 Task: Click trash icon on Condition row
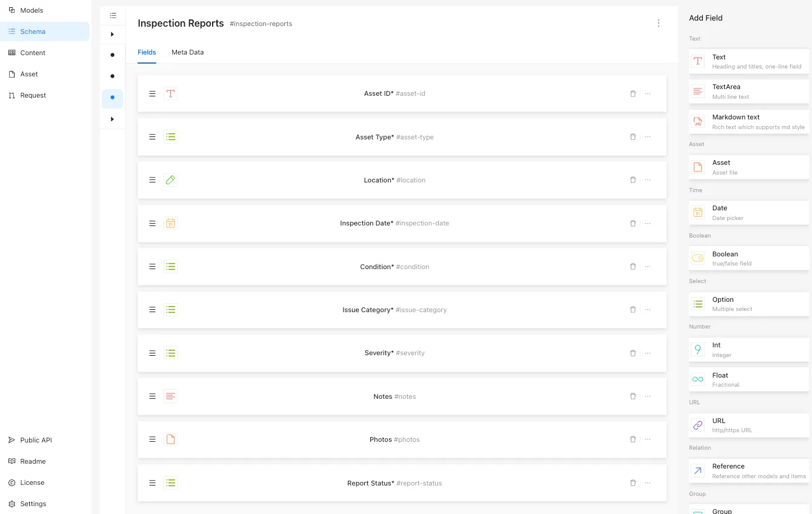(x=633, y=267)
